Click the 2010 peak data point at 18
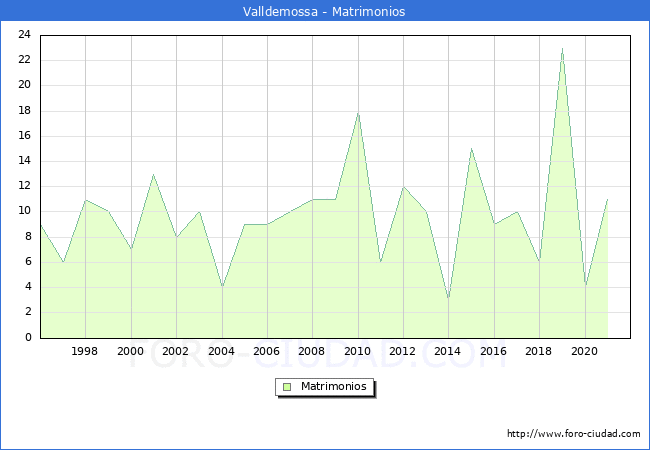Image resolution: width=650 pixels, height=450 pixels. pos(358,113)
